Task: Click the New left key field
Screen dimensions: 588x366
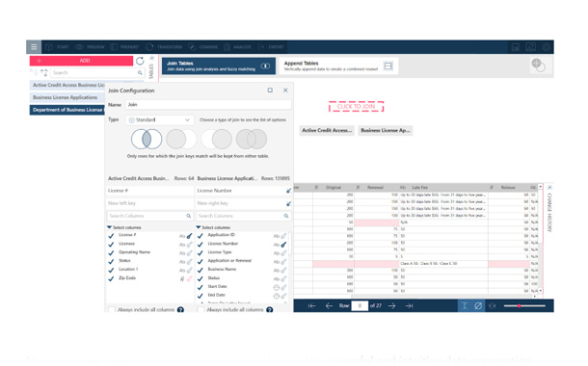Action: [150, 203]
